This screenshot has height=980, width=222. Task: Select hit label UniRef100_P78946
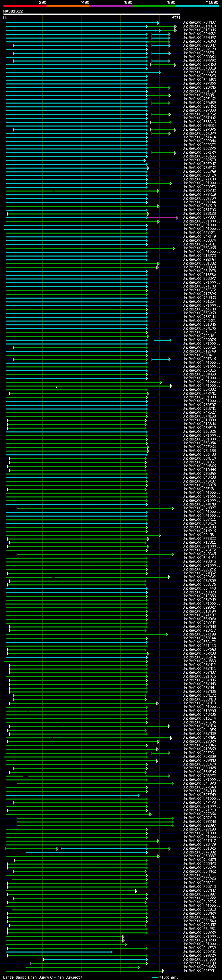[x=199, y=745]
